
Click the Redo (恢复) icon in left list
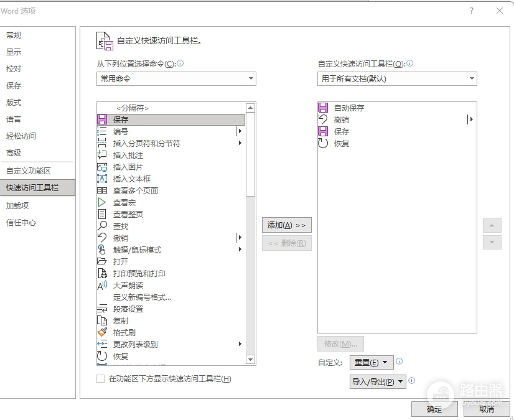[102, 356]
